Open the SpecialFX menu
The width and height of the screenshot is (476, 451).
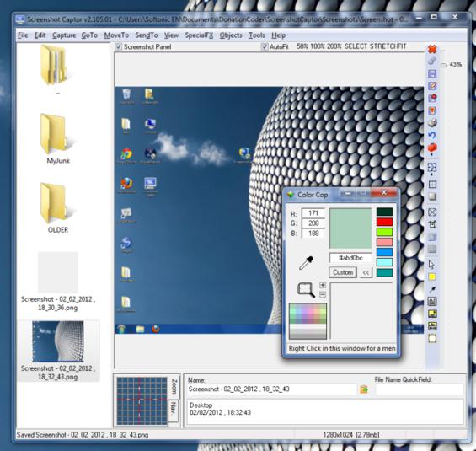click(x=199, y=35)
